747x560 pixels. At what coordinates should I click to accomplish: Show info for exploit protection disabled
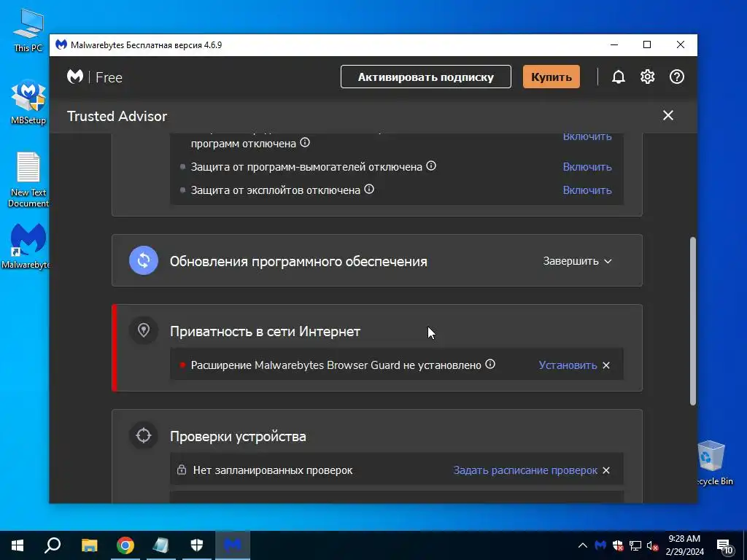(369, 189)
